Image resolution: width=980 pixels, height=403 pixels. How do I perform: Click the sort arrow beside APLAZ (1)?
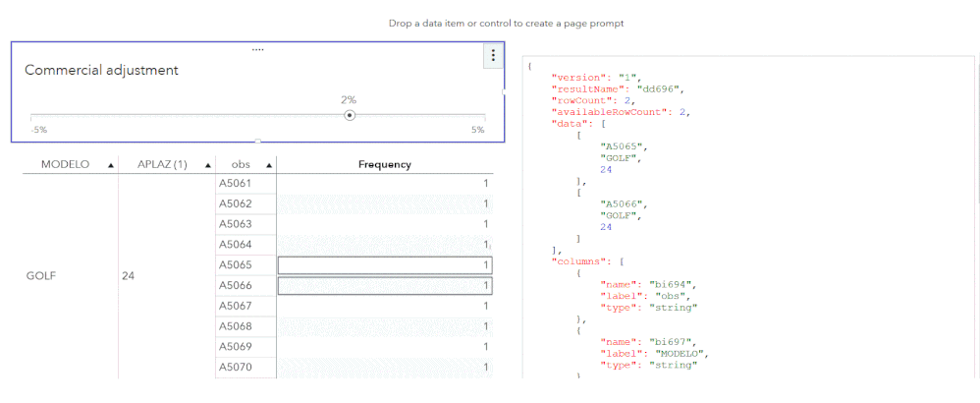[x=208, y=165]
